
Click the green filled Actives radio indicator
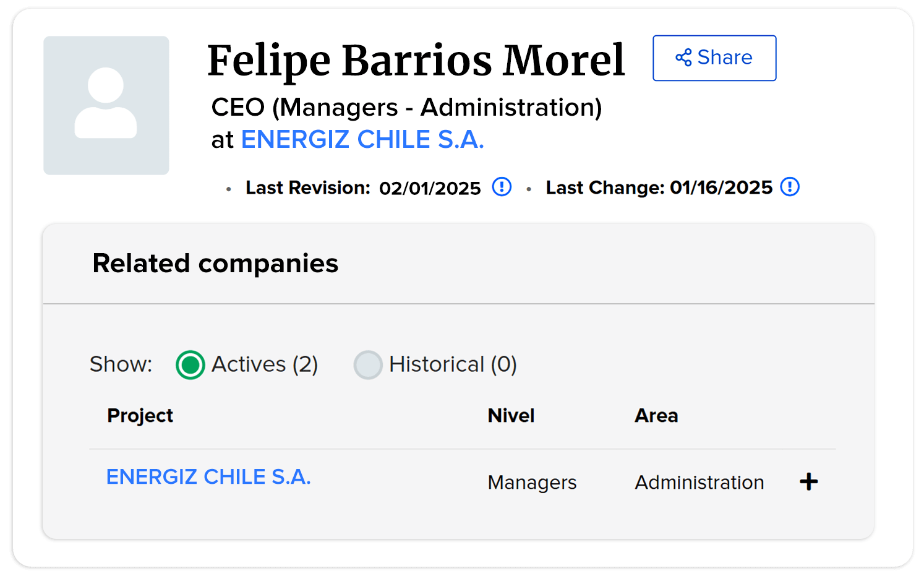click(x=190, y=365)
